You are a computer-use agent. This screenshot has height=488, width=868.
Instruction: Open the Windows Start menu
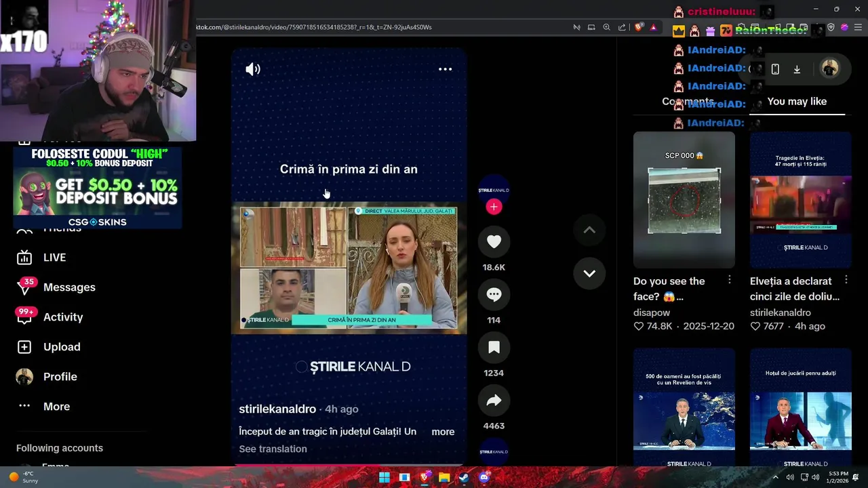tap(384, 477)
